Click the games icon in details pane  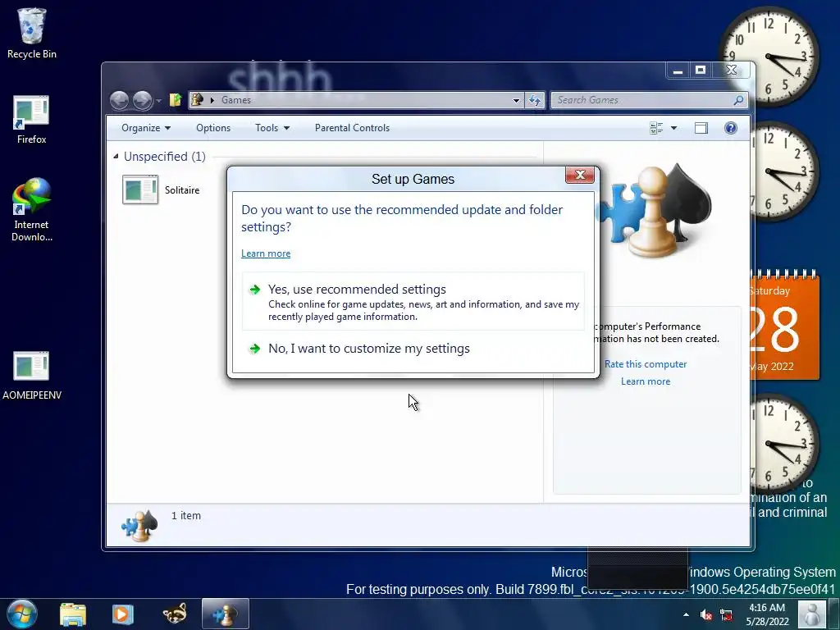tap(139, 526)
